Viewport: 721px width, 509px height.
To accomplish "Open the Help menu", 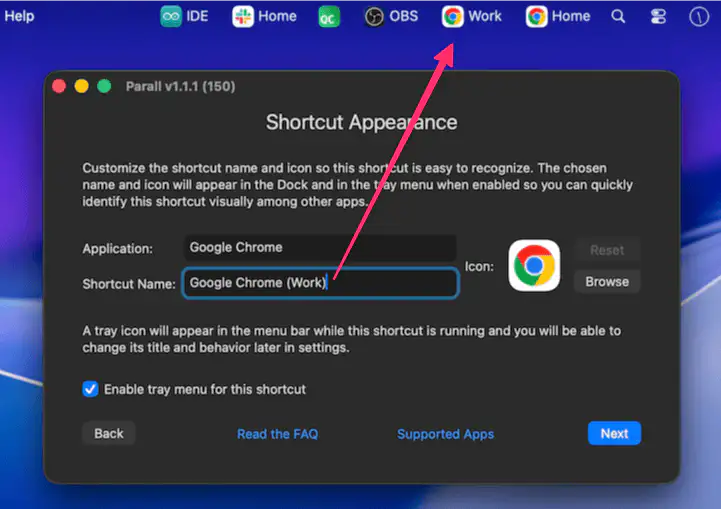I will tap(19, 16).
